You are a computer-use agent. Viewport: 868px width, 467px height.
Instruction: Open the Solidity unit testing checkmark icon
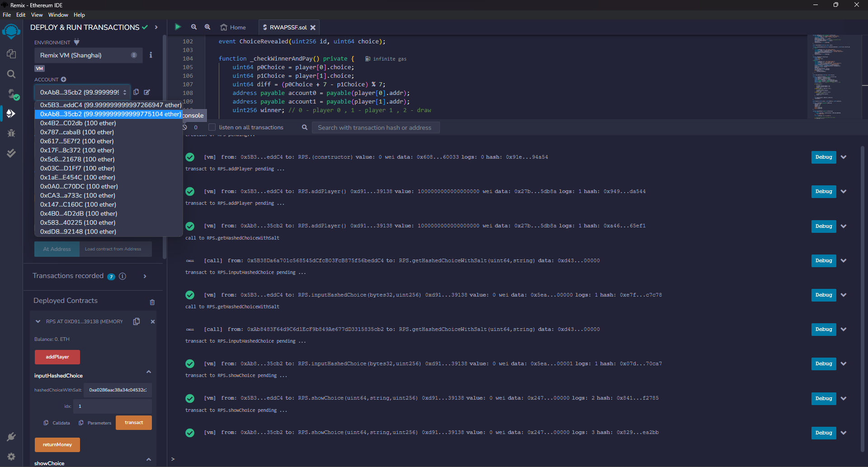point(11,153)
